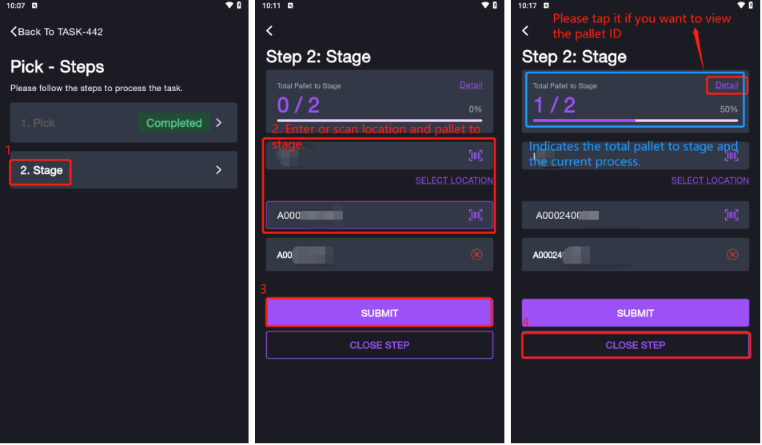This screenshot has width=762, height=445.
Task: Remove the scanned pallet on the 1 / 2 screen
Action: click(x=732, y=255)
